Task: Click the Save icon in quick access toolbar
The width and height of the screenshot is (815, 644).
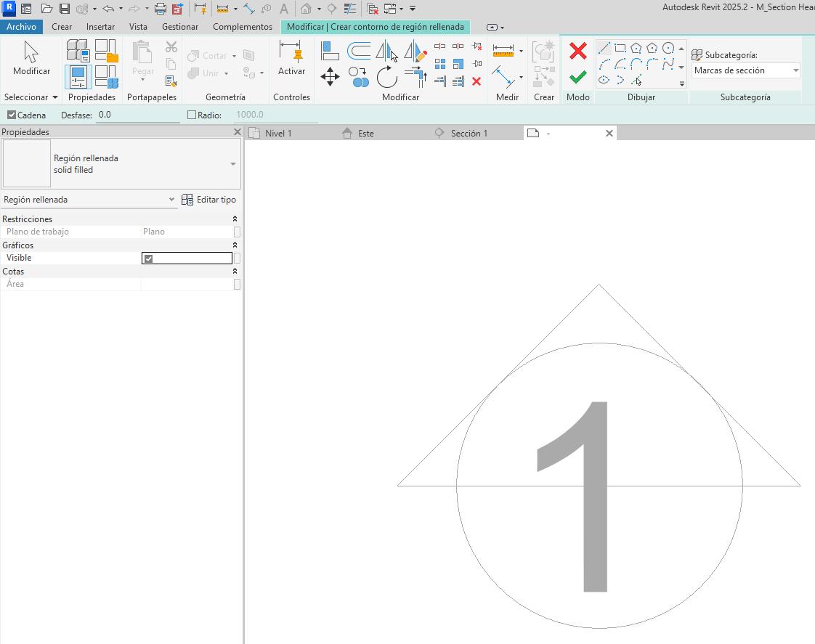Action: click(x=65, y=9)
